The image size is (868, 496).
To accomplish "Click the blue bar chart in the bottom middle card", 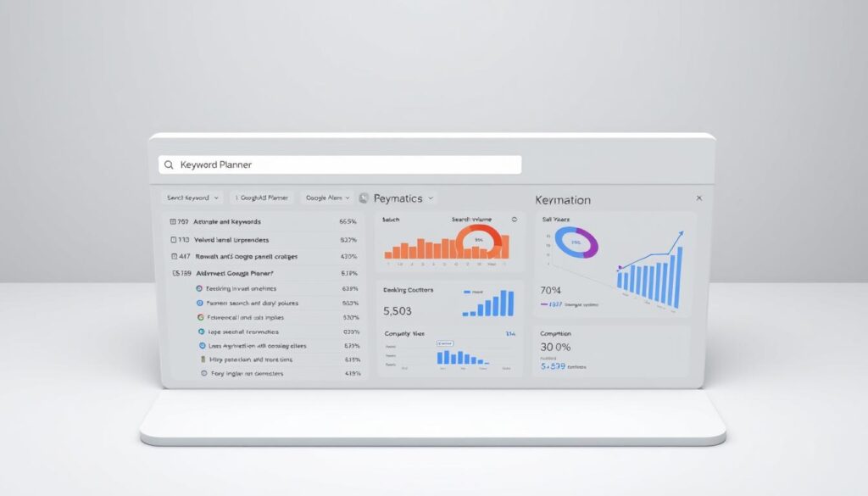I will pyautogui.click(x=464, y=357).
